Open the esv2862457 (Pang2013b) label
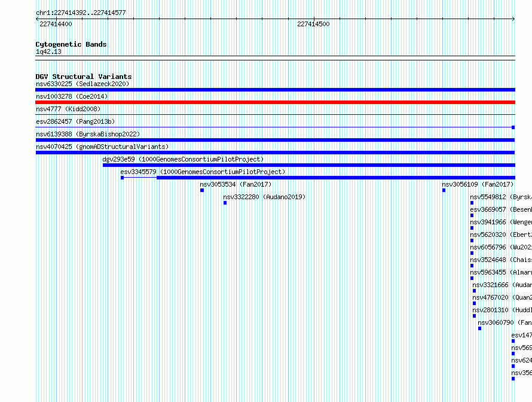This screenshot has height=402, width=532. (75, 121)
